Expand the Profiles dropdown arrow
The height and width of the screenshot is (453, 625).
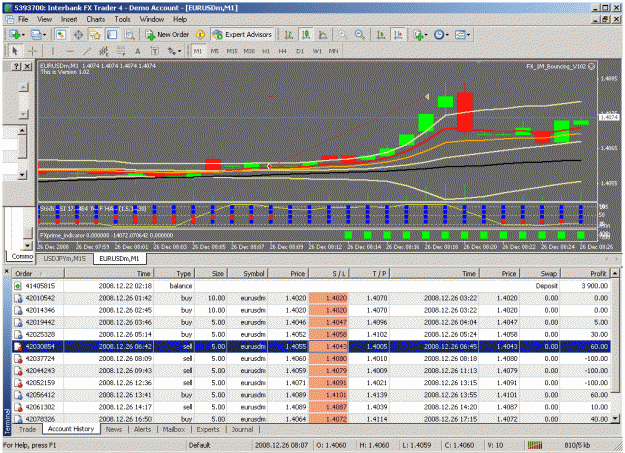click(44, 35)
